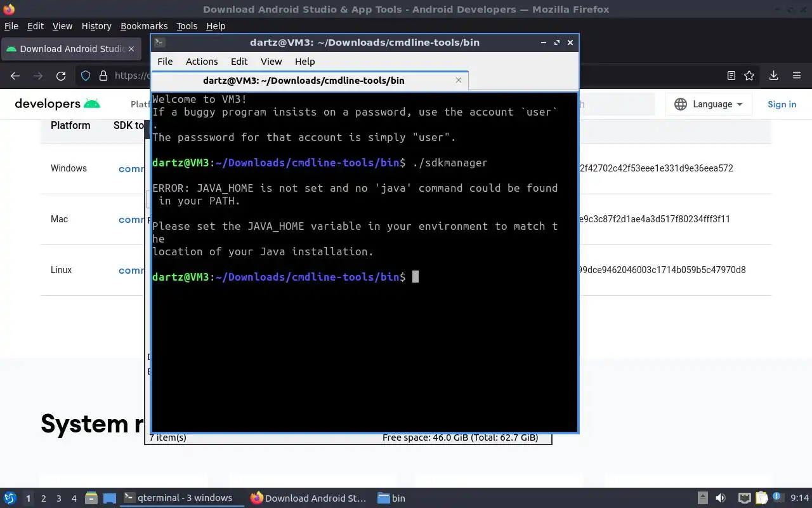Click the globe Language icon
The image size is (812, 508).
point(681,104)
